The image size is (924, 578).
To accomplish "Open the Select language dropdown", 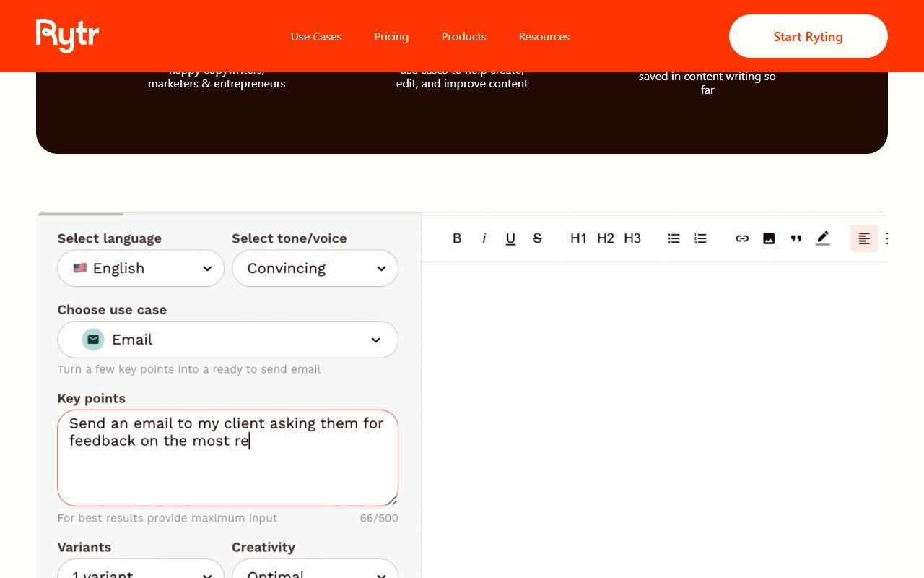I will pyautogui.click(x=141, y=268).
